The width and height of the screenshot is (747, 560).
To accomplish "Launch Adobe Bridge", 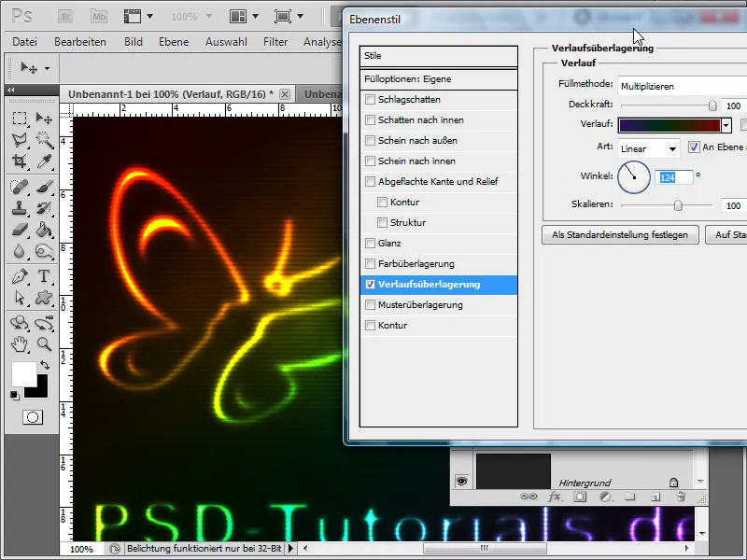I will [65, 17].
